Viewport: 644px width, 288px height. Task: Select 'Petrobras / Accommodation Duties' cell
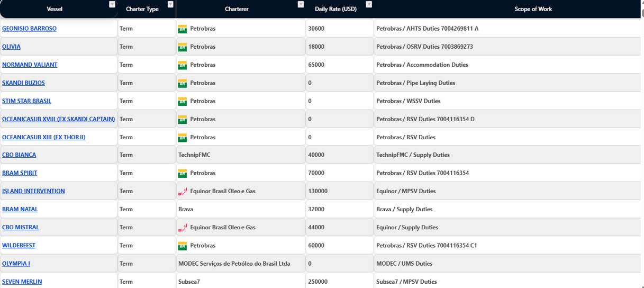(509, 65)
